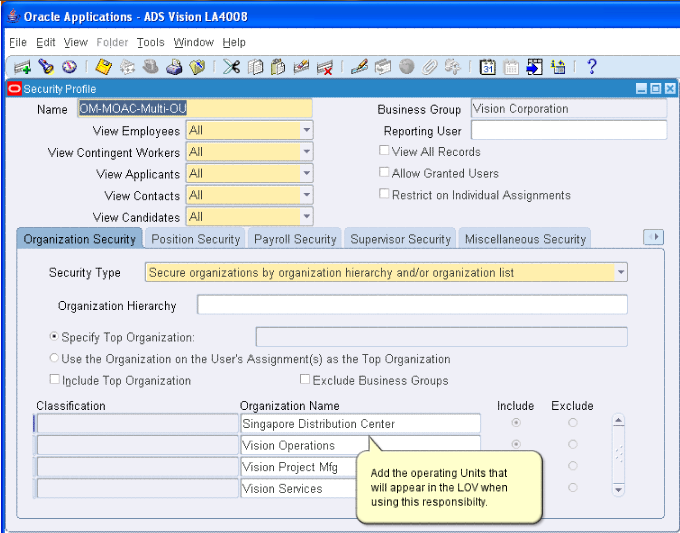Click the Switch Responsibilities hat icon
Image resolution: width=680 pixels, height=533 pixels.
pyautogui.click(x=150, y=67)
